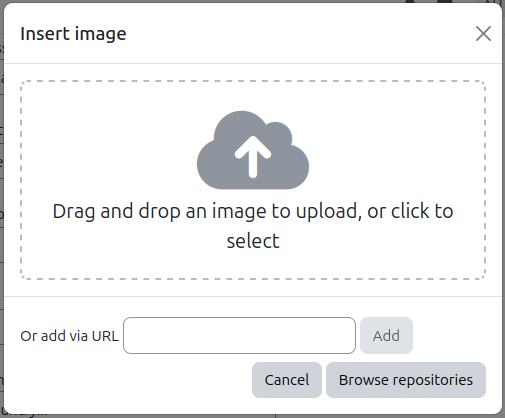The height and width of the screenshot is (418, 505).
Task: Dismiss the dialog using the top-right cross
Action: (x=483, y=34)
